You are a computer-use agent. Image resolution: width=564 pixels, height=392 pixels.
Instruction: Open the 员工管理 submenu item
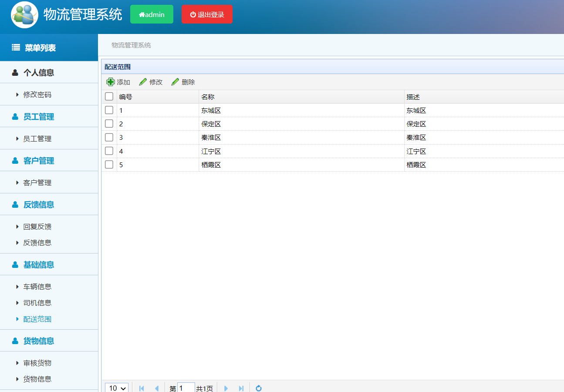[37, 139]
